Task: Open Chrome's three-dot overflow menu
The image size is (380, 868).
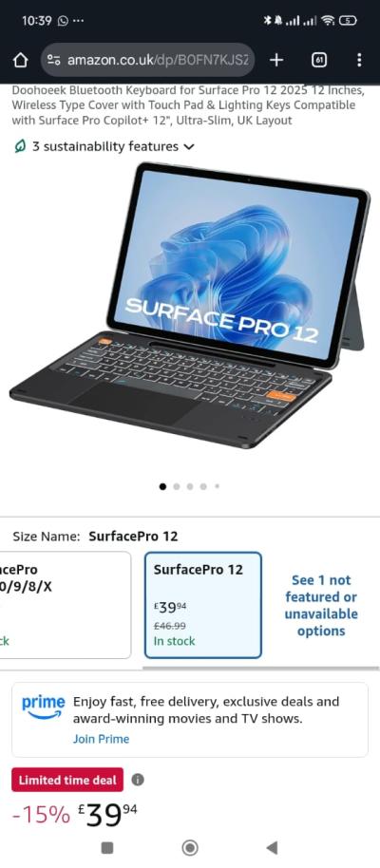Action: point(359,60)
